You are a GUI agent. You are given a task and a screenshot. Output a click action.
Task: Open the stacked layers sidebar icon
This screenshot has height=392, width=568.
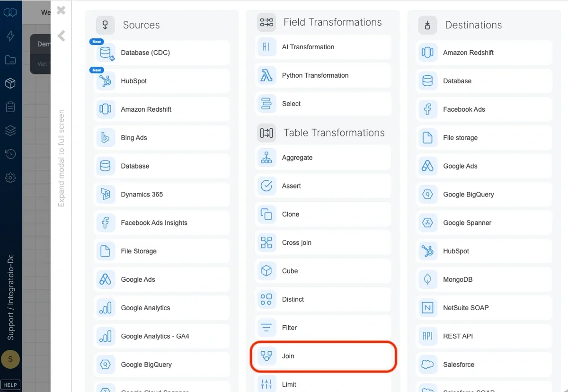pos(10,131)
